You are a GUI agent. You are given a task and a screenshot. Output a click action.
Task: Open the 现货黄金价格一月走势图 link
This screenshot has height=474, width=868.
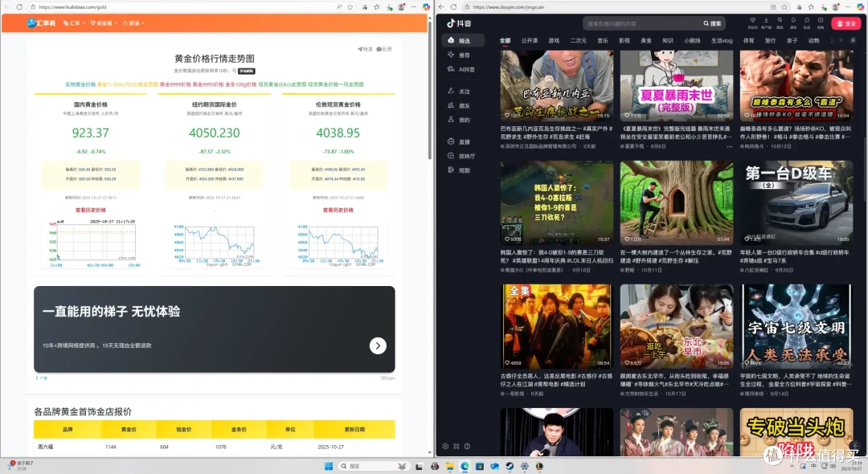coord(335,84)
